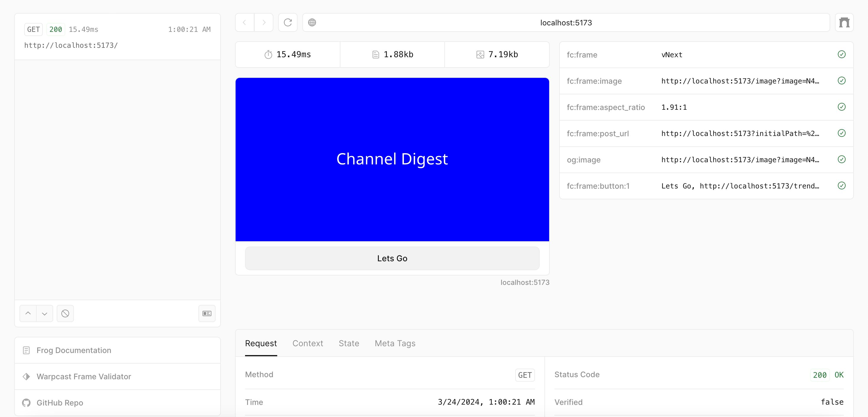The image size is (868, 417).
Task: Open the State tab
Action: [349, 343]
